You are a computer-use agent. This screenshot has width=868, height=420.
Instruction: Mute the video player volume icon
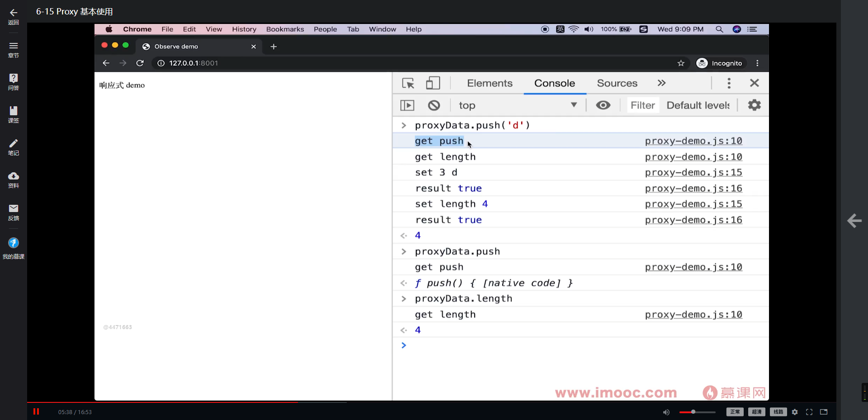point(666,412)
